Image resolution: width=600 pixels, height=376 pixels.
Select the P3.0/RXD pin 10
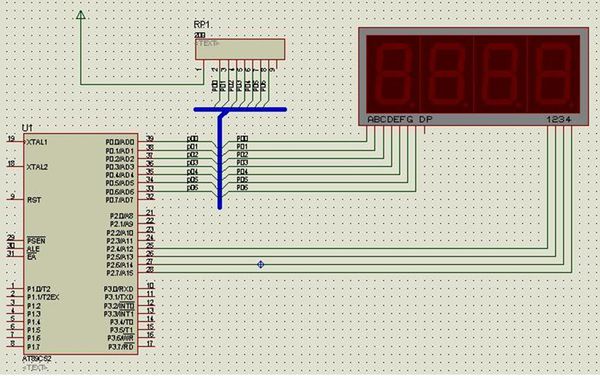[146, 288]
